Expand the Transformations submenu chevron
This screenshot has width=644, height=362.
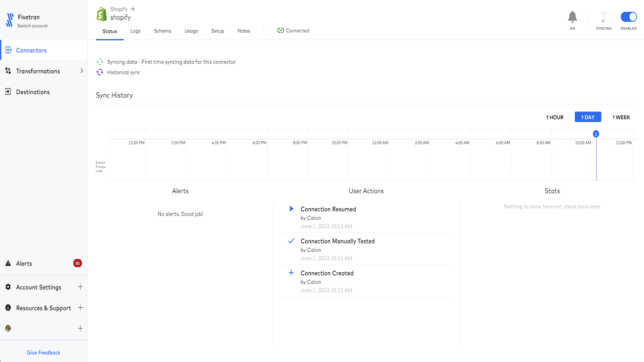pyautogui.click(x=82, y=71)
